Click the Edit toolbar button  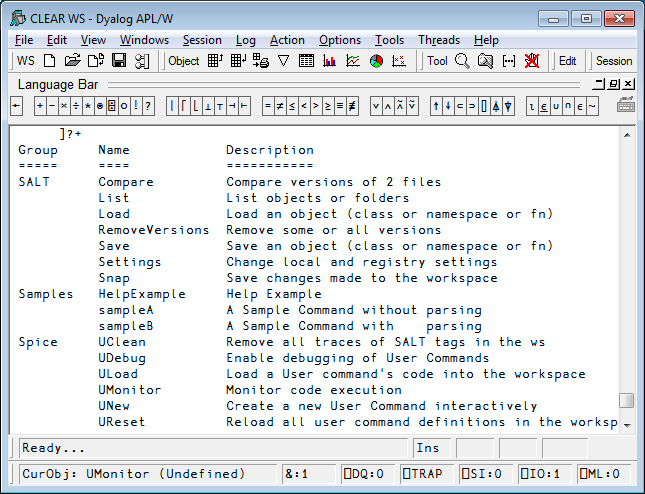click(567, 61)
